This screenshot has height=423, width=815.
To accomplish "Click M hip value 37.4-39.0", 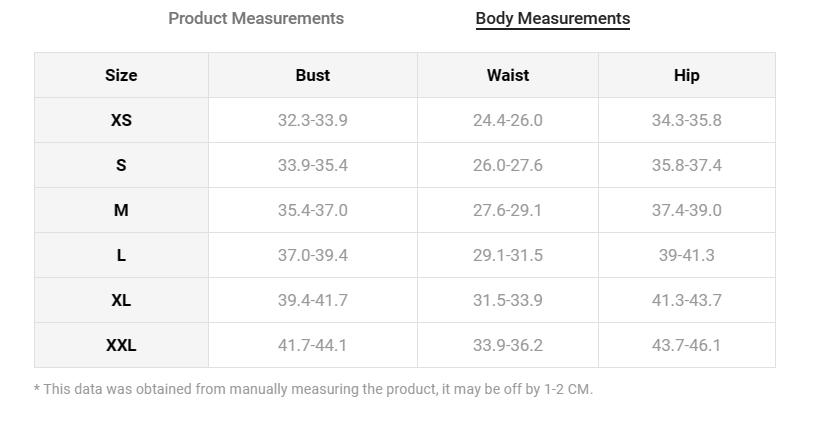I will tap(686, 210).
